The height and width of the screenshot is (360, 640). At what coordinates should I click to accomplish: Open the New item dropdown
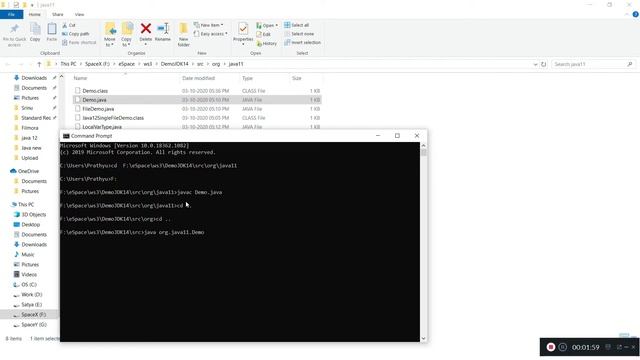pyautogui.click(x=209, y=25)
